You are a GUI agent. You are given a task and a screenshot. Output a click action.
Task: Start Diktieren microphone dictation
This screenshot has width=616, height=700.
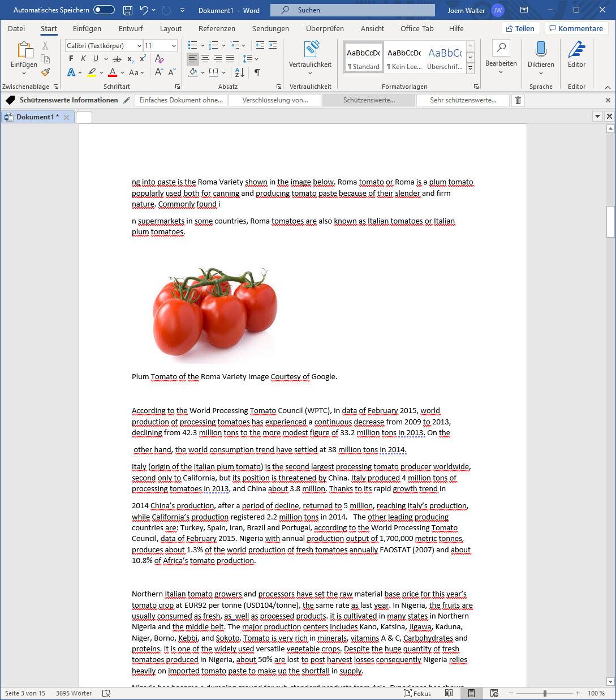tap(540, 54)
